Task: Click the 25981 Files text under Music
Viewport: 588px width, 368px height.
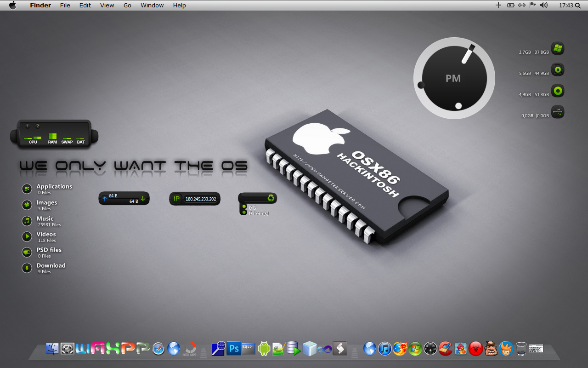Action: (x=50, y=225)
